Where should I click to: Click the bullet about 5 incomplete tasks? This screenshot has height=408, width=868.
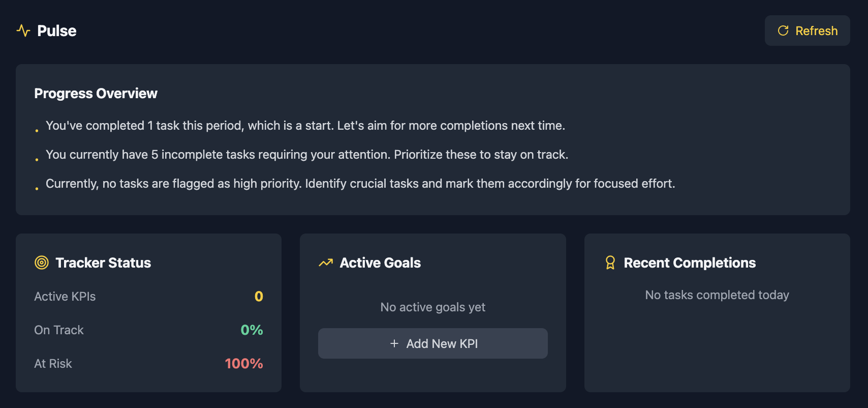click(x=307, y=155)
